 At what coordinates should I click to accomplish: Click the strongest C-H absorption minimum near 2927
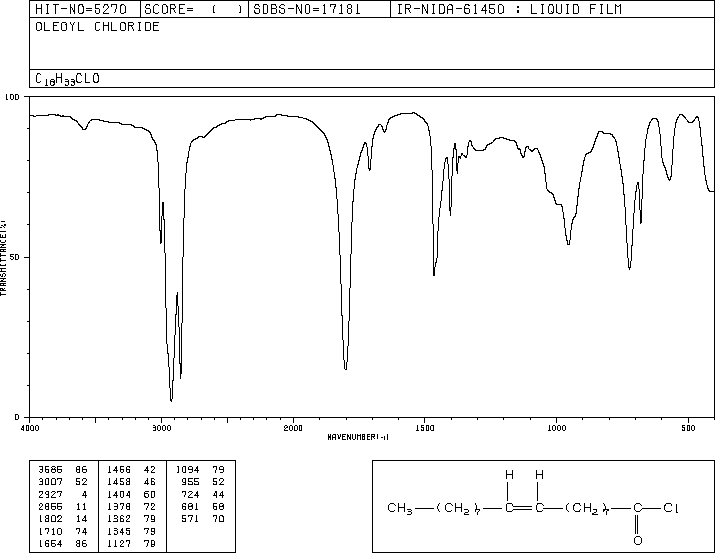coord(171,400)
